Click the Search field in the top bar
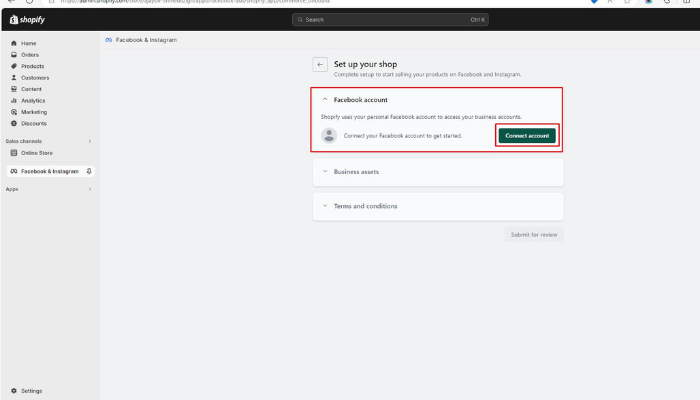The height and width of the screenshot is (400, 700). pos(390,20)
